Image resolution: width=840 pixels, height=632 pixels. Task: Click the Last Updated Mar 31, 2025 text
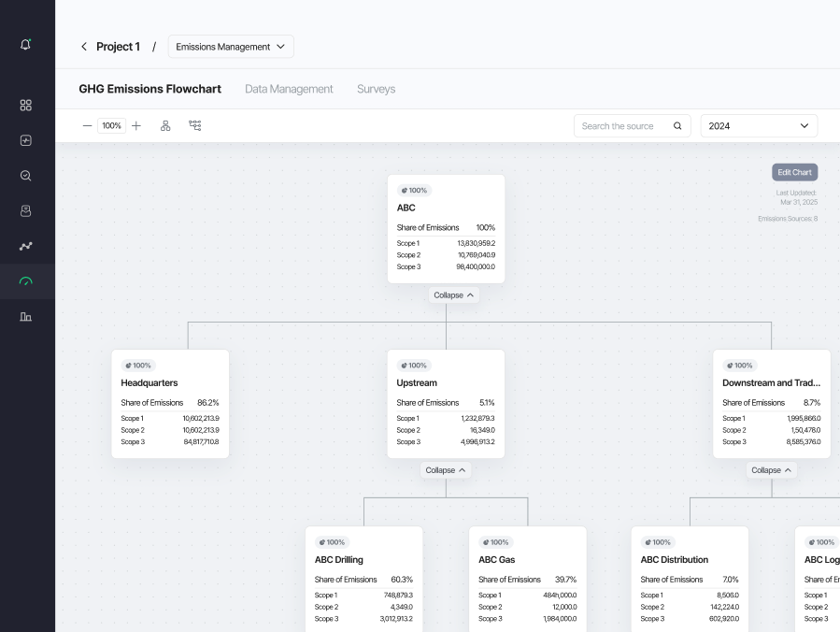pyautogui.click(x=797, y=197)
